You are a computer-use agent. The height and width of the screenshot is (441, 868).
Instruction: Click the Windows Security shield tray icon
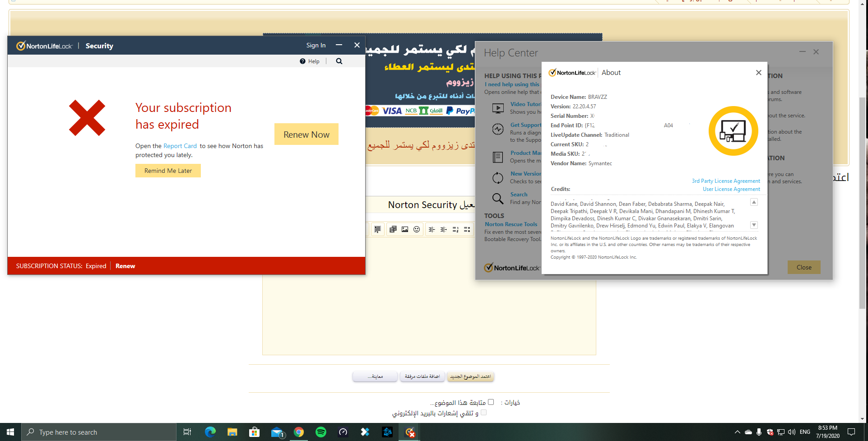point(770,432)
